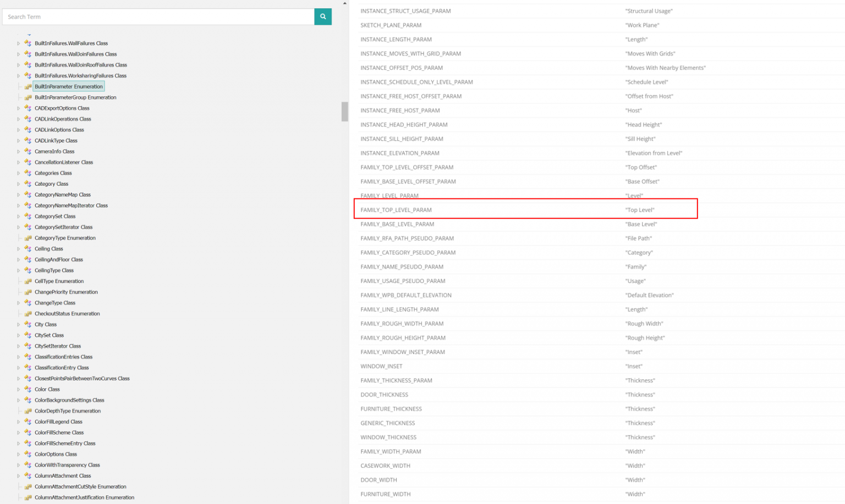Click the tree panel scrollbar thumb
This screenshot has height=504, width=845.
(345, 112)
